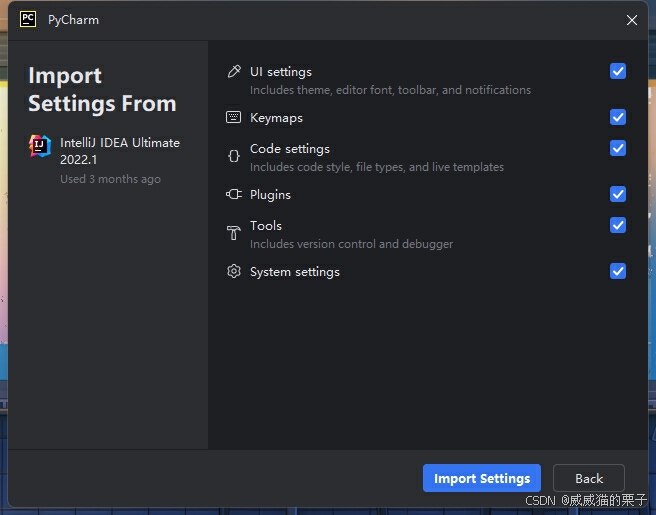This screenshot has height=515, width=656.
Task: Select the UI settings label
Action: [281, 72]
